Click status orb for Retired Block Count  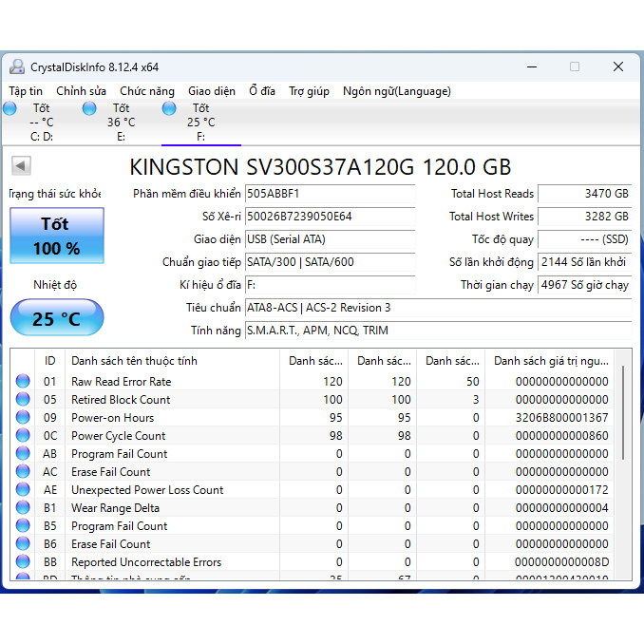coord(23,399)
